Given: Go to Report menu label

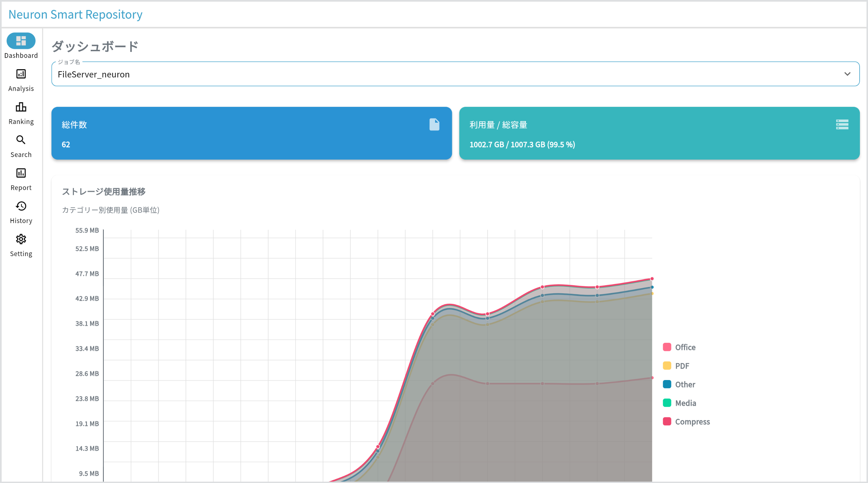Looking at the screenshot, I should click(21, 187).
